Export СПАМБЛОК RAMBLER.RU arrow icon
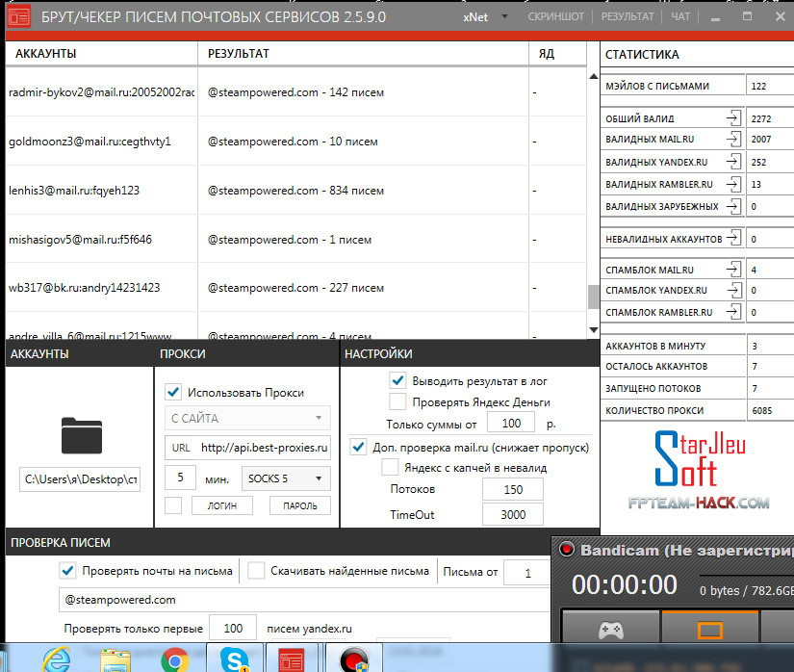This screenshot has width=794, height=672. coord(733,312)
